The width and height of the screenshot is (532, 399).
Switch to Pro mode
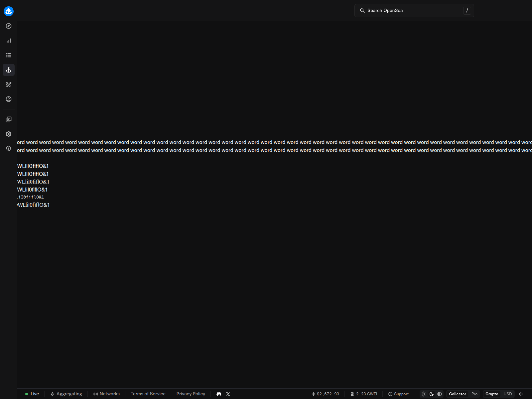tap(474, 394)
